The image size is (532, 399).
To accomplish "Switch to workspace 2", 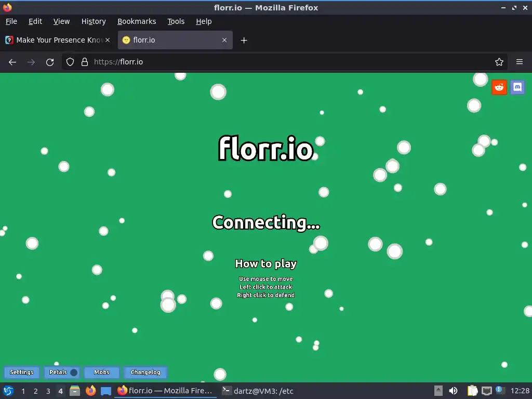I will [36, 391].
